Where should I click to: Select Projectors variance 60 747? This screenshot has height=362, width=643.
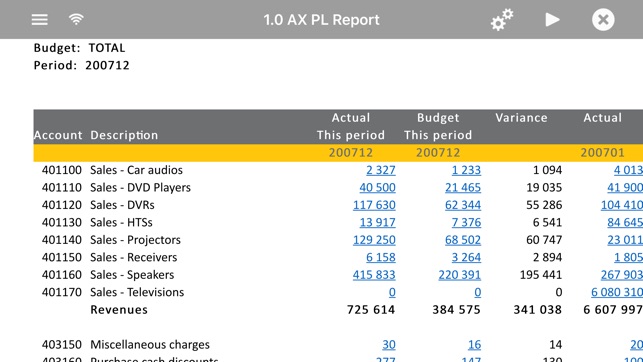click(x=544, y=239)
